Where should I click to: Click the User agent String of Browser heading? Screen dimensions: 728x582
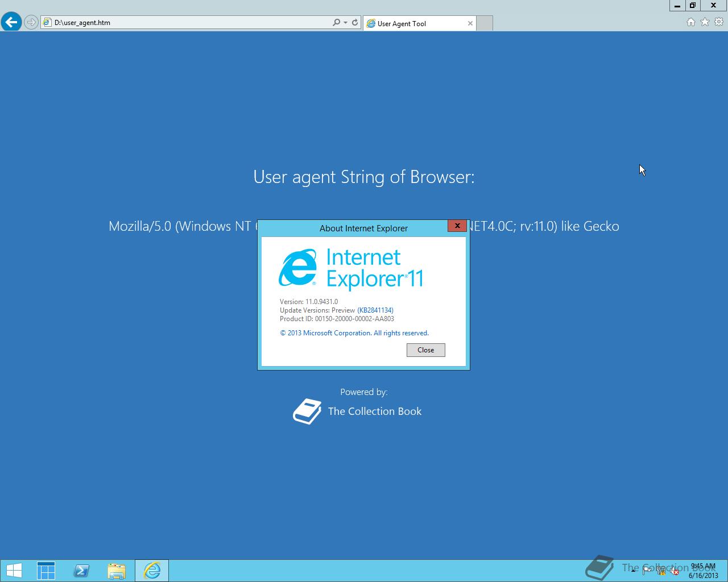click(364, 177)
